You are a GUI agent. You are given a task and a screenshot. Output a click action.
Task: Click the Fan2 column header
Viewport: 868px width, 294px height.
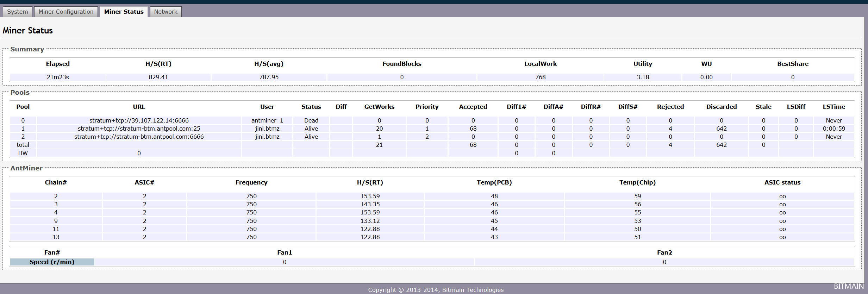[664, 252]
